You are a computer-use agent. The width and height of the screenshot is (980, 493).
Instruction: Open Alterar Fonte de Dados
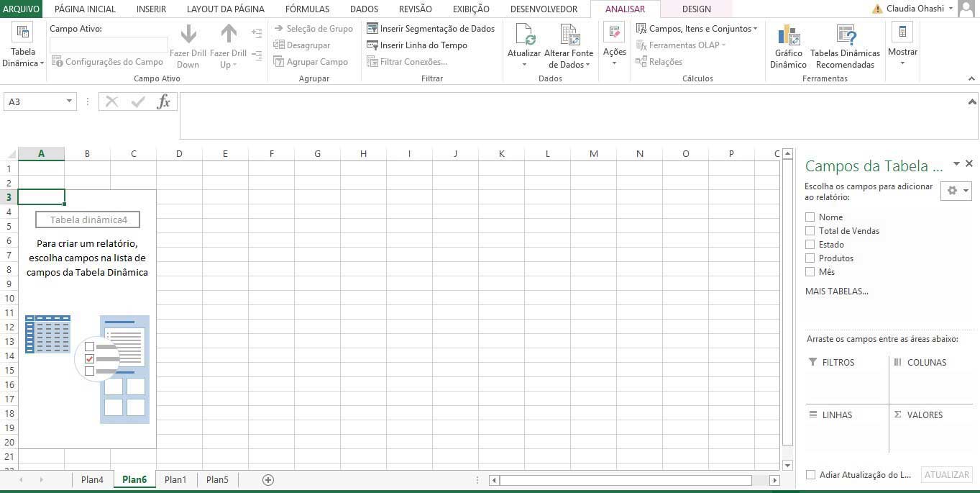[569, 36]
